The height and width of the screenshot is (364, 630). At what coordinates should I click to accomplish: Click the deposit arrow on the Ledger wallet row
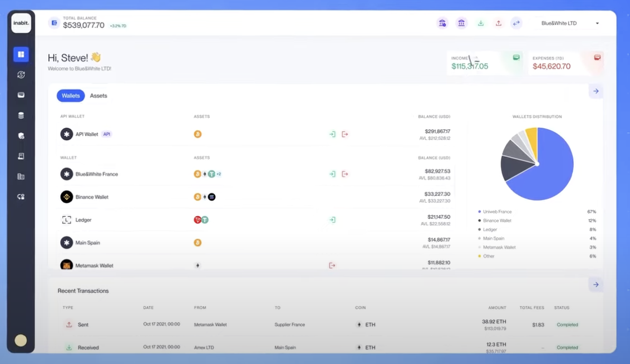click(332, 219)
